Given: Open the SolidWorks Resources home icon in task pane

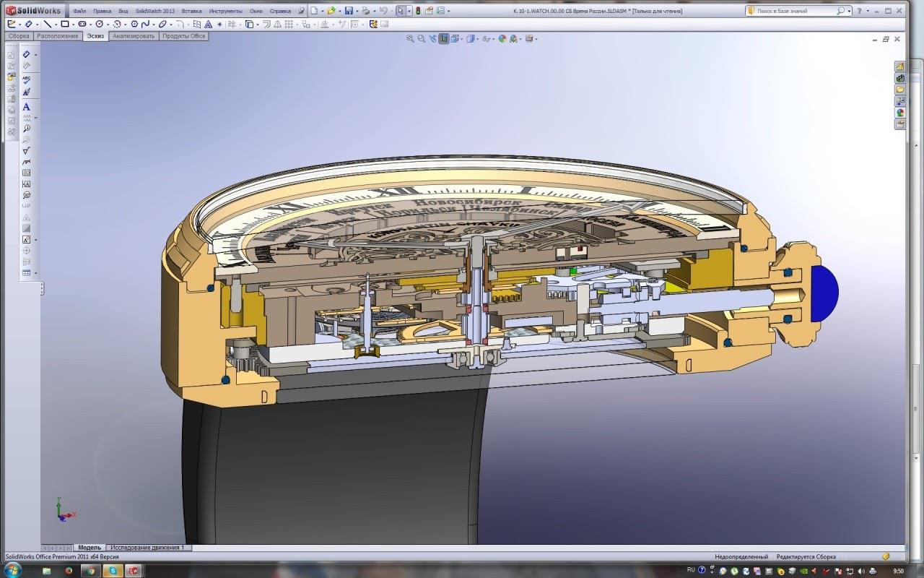Looking at the screenshot, I should pyautogui.click(x=900, y=66).
